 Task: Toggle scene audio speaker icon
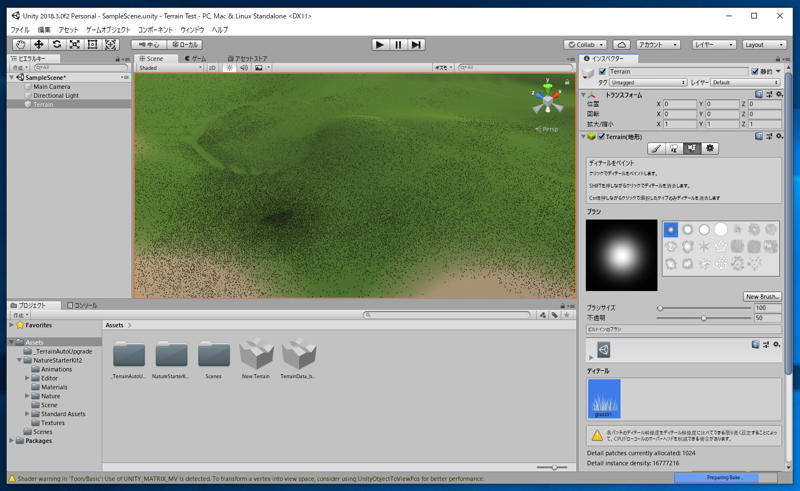[x=244, y=67]
